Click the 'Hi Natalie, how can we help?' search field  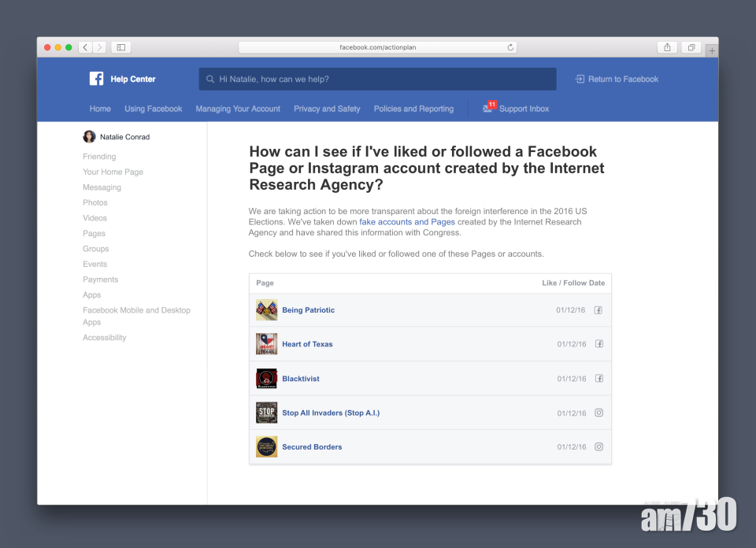tap(315, 79)
